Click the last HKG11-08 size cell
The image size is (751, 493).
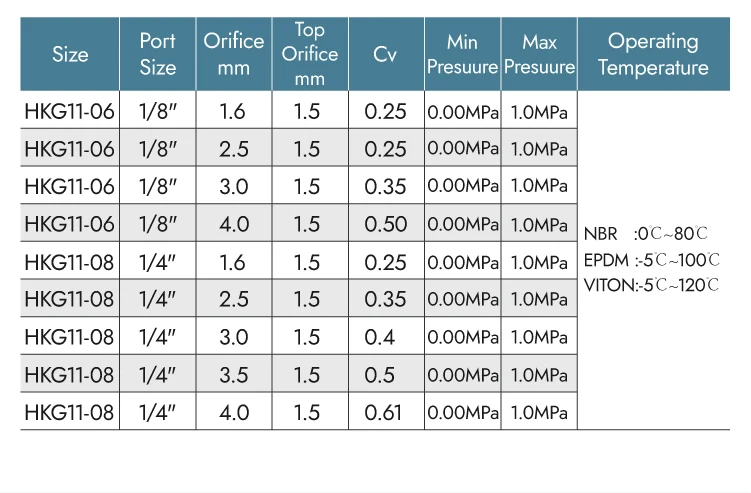tap(70, 411)
